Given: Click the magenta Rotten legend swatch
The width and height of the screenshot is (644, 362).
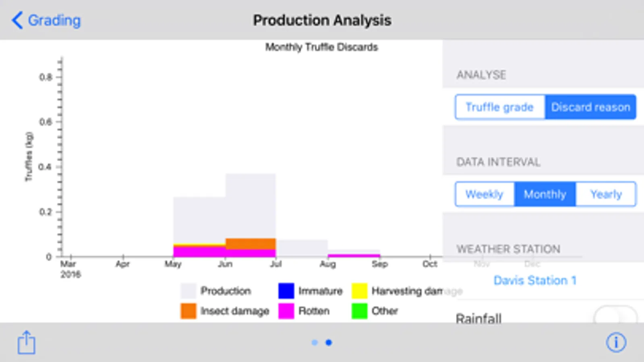Looking at the screenshot, I should coord(286,311).
